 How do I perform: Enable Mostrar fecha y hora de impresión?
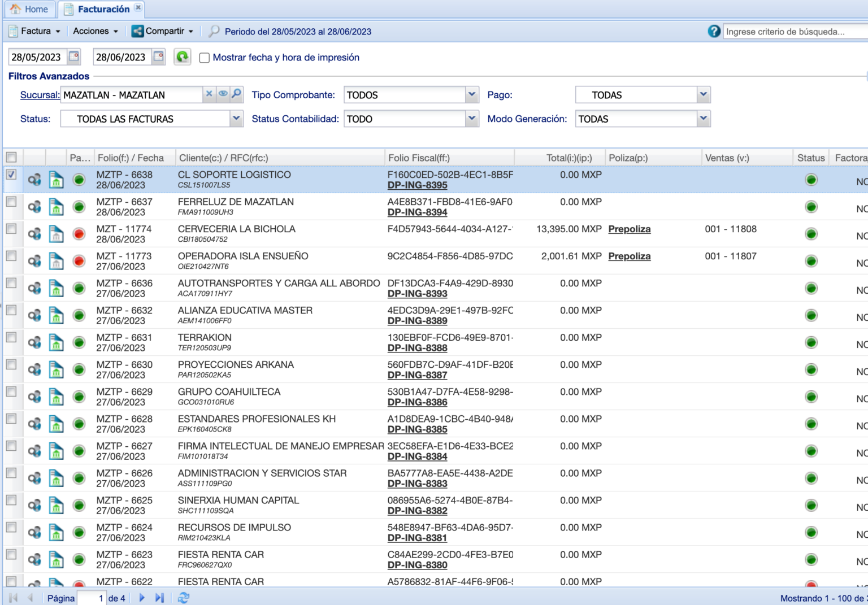(205, 58)
